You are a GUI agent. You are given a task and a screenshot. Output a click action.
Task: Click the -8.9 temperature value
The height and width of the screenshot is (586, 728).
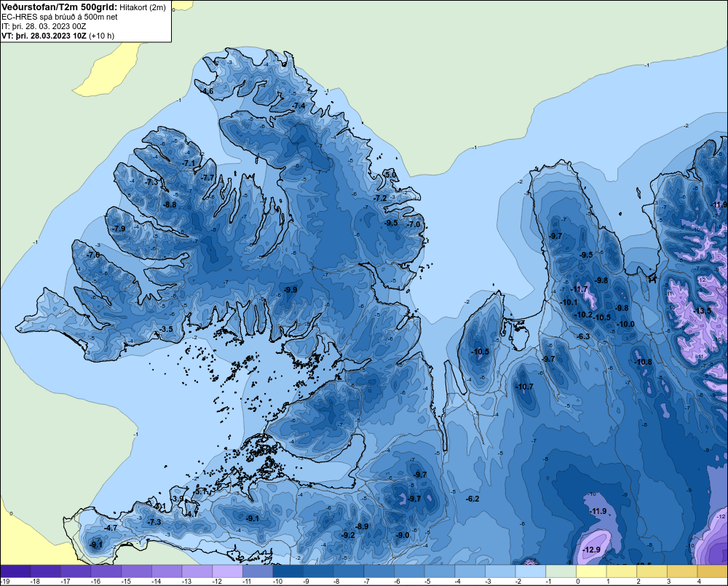pyautogui.click(x=363, y=526)
